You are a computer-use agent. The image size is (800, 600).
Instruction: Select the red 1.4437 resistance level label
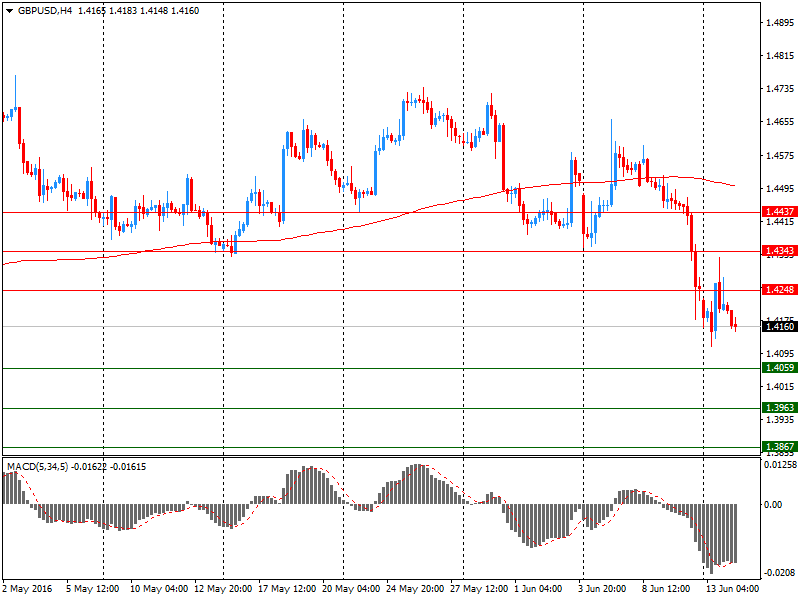click(x=779, y=211)
